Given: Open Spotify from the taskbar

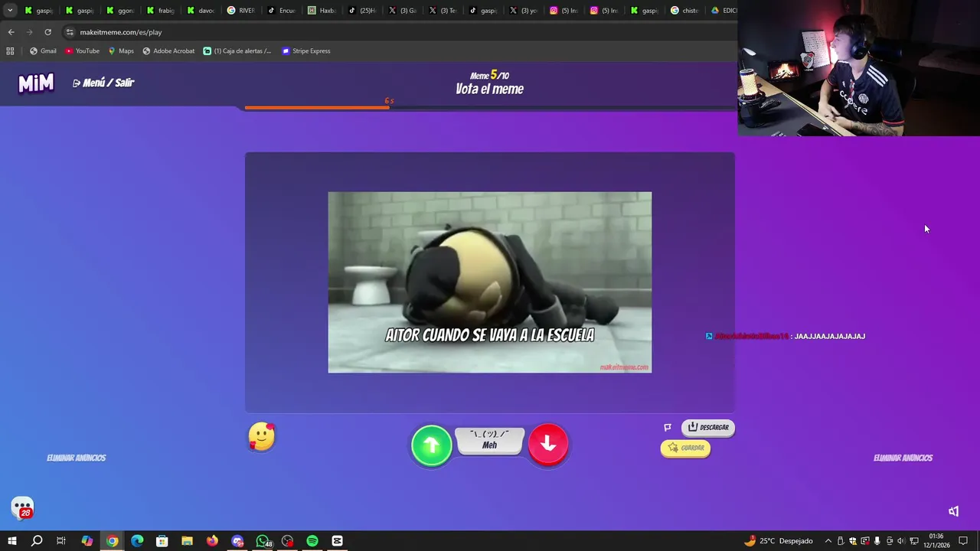Looking at the screenshot, I should click(x=312, y=541).
